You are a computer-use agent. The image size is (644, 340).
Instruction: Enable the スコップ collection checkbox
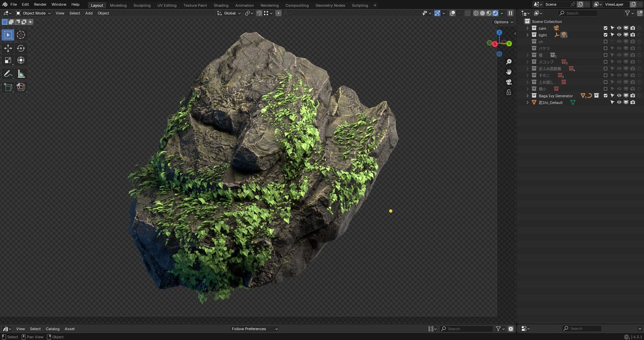[x=605, y=62]
